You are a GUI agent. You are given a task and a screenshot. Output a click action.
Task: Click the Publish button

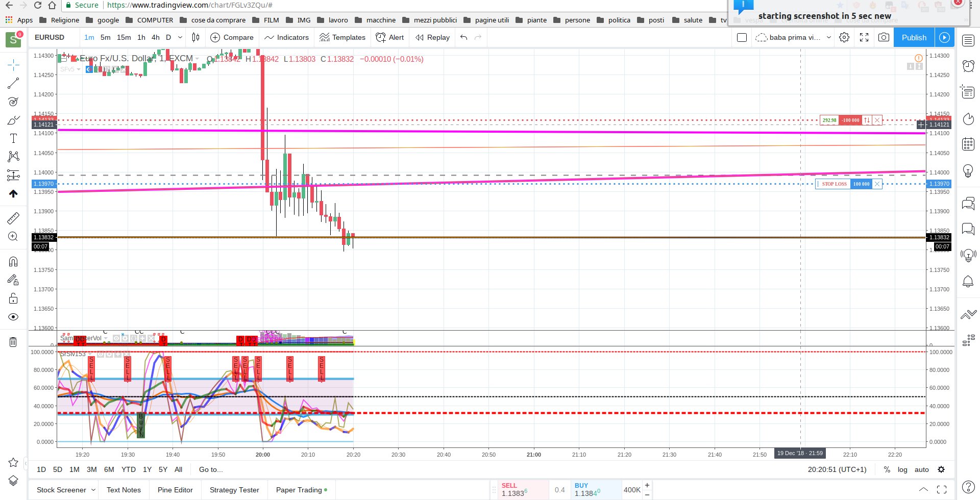(x=914, y=37)
